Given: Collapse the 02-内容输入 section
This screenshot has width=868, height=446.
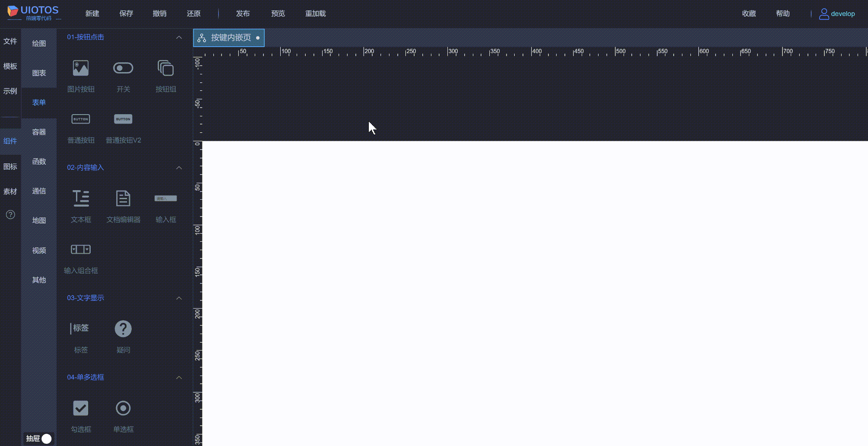Looking at the screenshot, I should coord(179,168).
